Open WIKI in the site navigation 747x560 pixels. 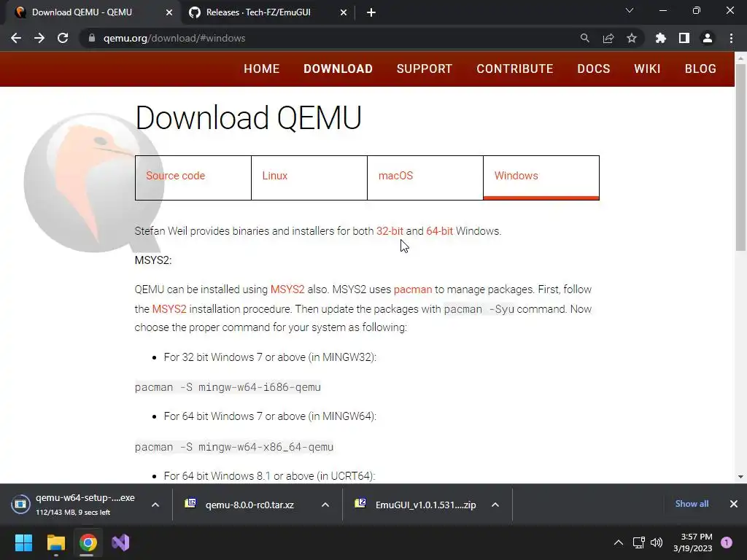pyautogui.click(x=647, y=69)
